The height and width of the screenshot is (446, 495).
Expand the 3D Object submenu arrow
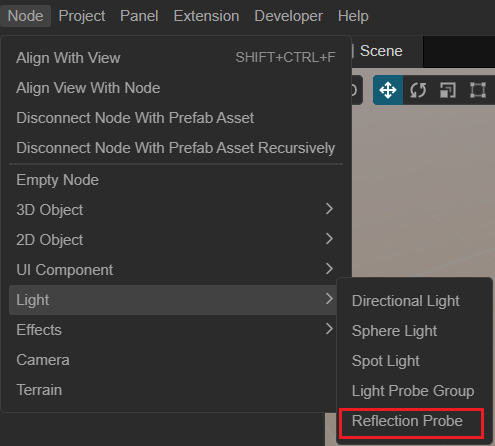[329, 209]
